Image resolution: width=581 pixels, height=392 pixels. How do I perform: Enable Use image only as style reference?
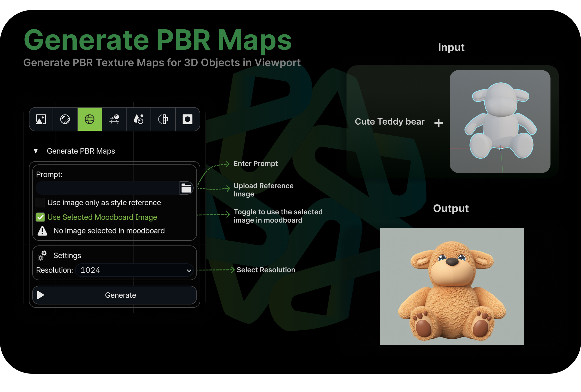pos(40,203)
